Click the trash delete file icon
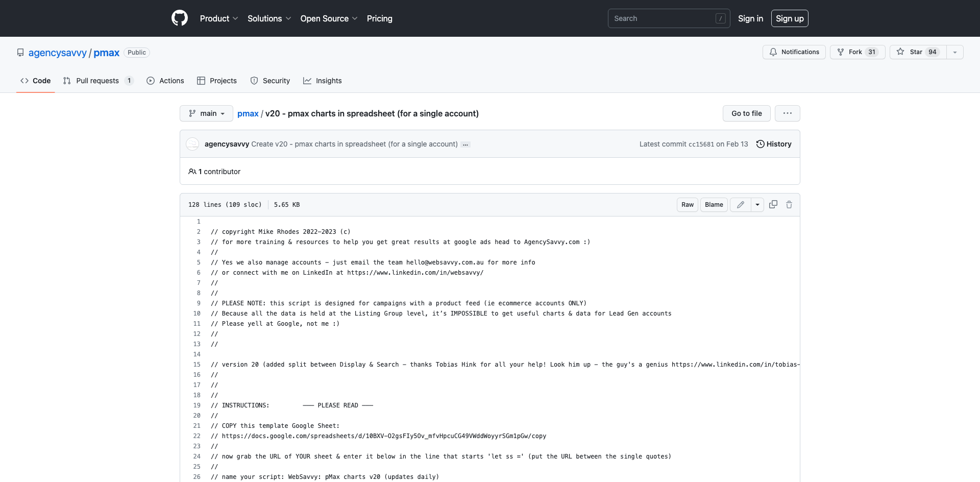 click(789, 205)
